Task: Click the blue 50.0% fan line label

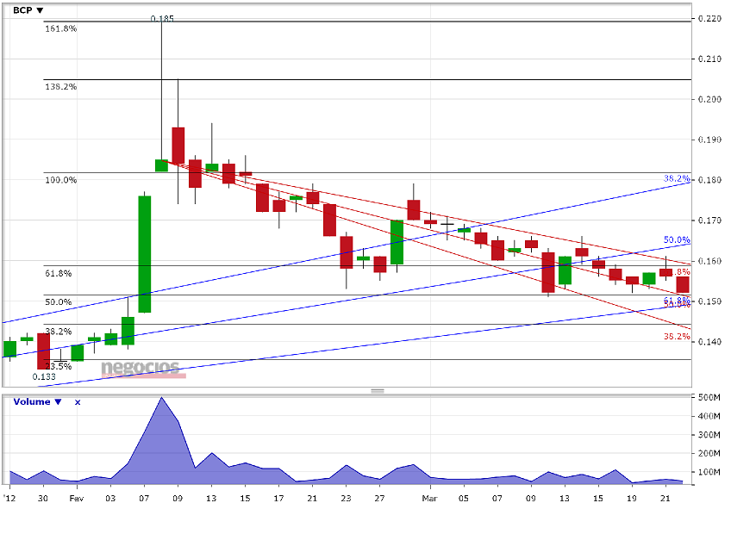Action: click(677, 239)
